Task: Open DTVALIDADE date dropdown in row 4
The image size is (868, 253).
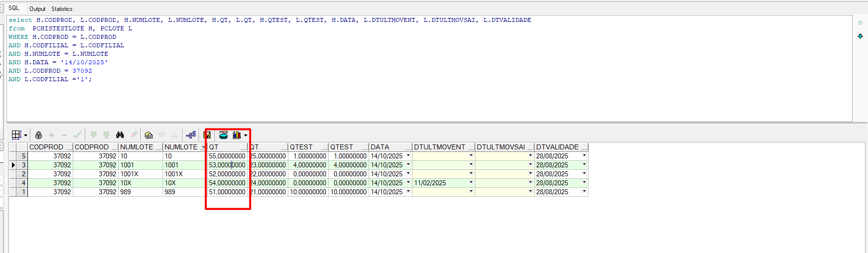Action: click(x=584, y=183)
